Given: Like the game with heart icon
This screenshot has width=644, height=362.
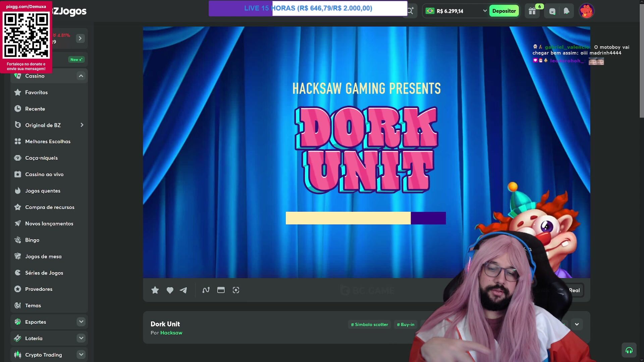Looking at the screenshot, I should (x=170, y=290).
